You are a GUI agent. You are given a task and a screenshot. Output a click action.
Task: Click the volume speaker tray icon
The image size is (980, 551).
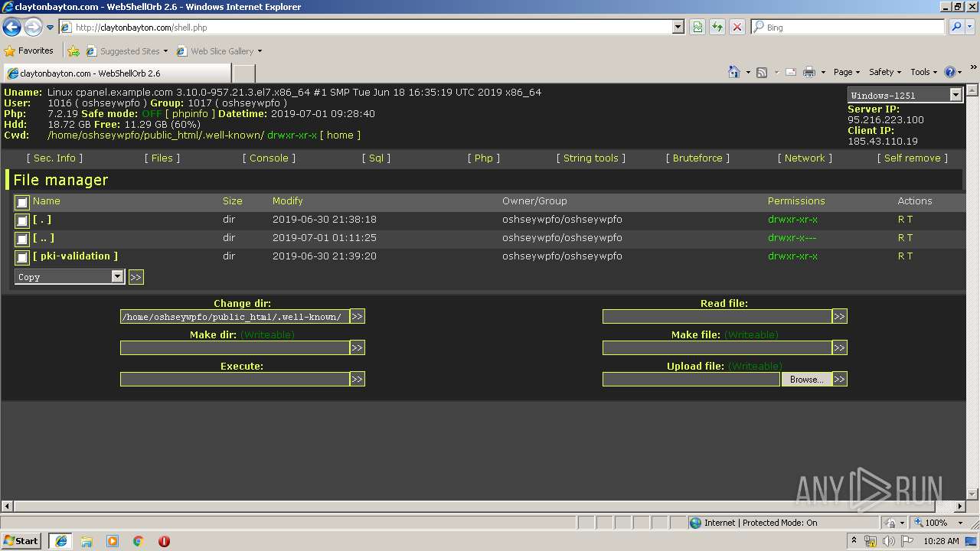pyautogui.click(x=889, y=541)
